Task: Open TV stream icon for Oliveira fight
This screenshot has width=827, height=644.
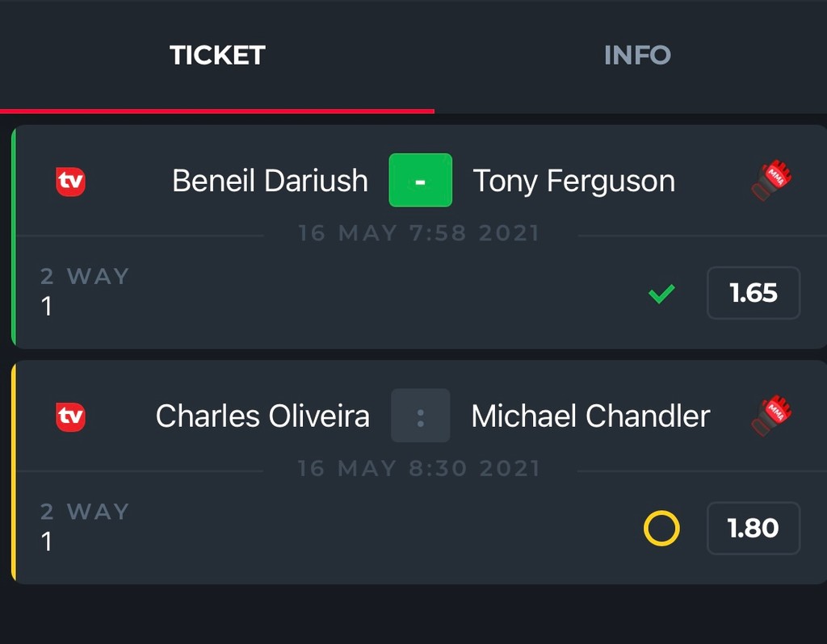Action: (71, 417)
